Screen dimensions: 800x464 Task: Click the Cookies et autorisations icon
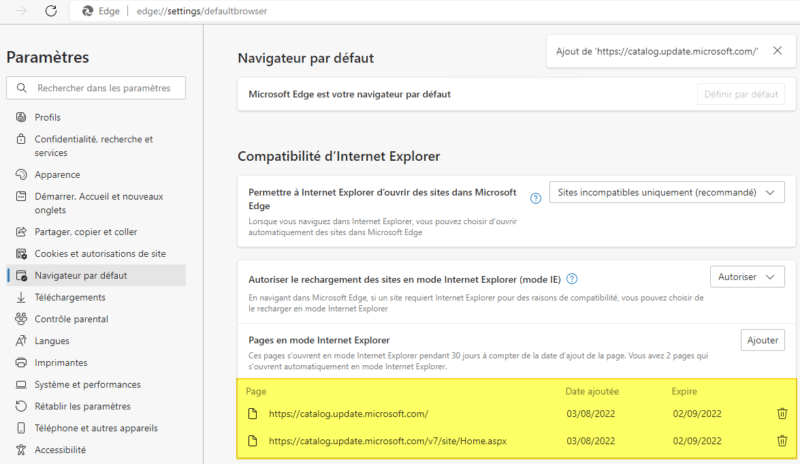pyautogui.click(x=21, y=254)
